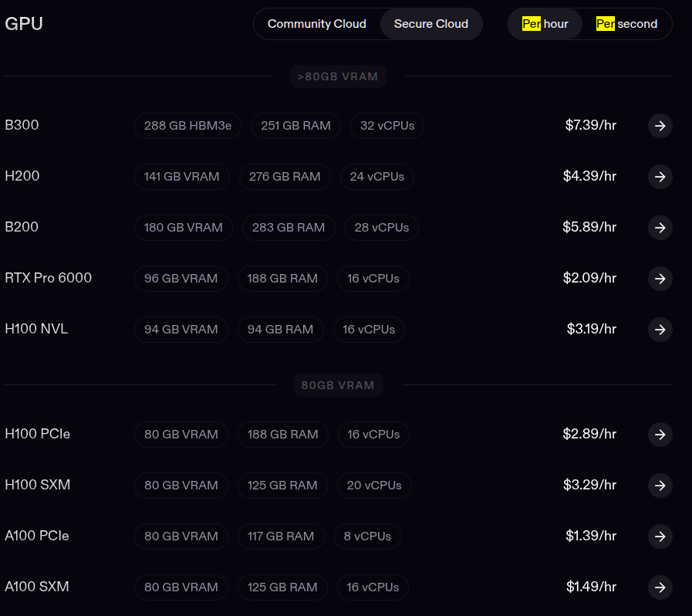Open the A100 PCIe arrow icon
The height and width of the screenshot is (616, 692).
pos(660,536)
